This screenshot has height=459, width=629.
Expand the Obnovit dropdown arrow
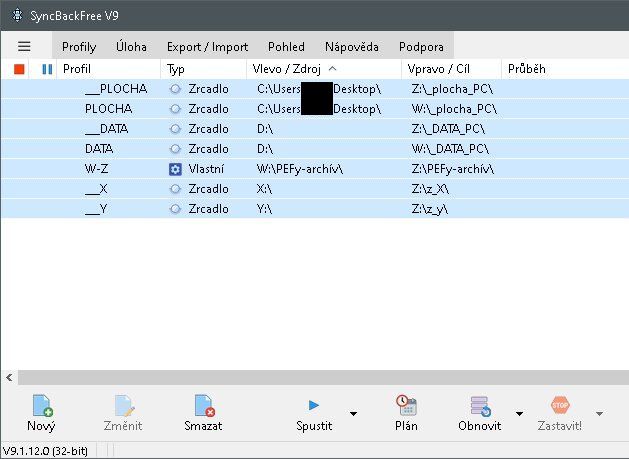pyautogui.click(x=519, y=414)
